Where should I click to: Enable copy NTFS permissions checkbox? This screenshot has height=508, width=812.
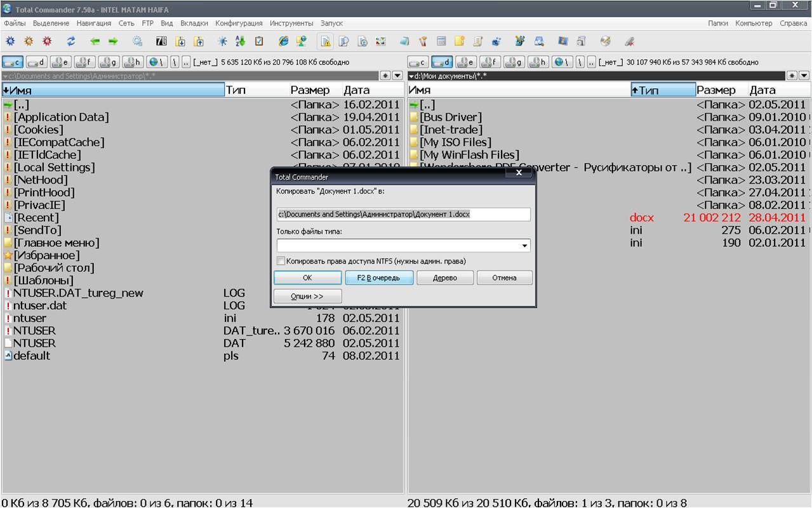[x=281, y=261]
